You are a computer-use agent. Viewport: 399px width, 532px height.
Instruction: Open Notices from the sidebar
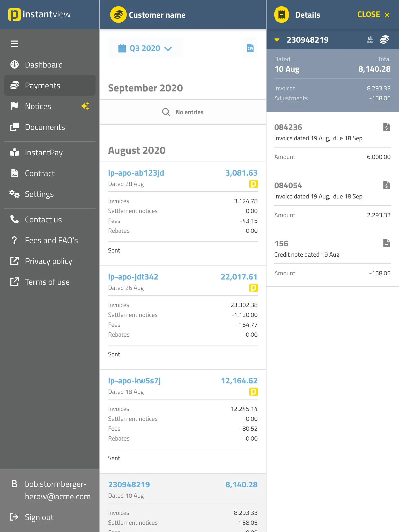[x=38, y=106]
